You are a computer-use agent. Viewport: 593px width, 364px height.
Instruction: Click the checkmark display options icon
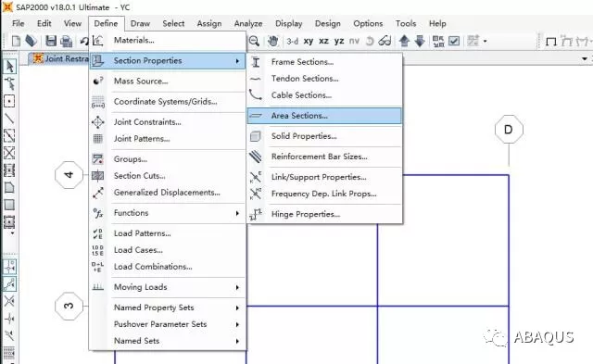[454, 41]
